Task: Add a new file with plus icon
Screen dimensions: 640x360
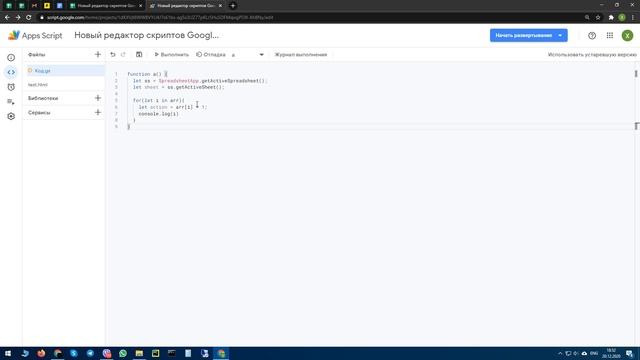Action: tap(98, 54)
